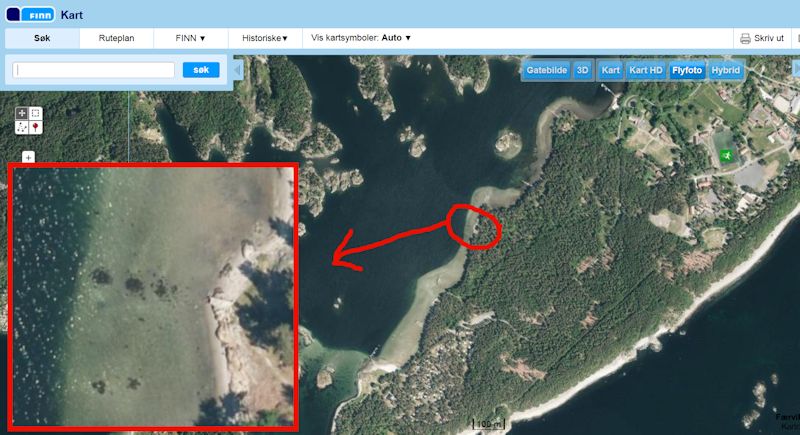Click the green sports marker on map
Viewport: 800px width, 435px height.
click(726, 156)
